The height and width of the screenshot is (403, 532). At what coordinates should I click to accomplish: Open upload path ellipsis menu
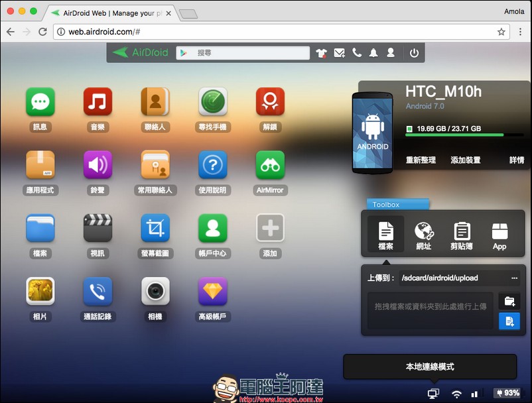pyautogui.click(x=514, y=278)
